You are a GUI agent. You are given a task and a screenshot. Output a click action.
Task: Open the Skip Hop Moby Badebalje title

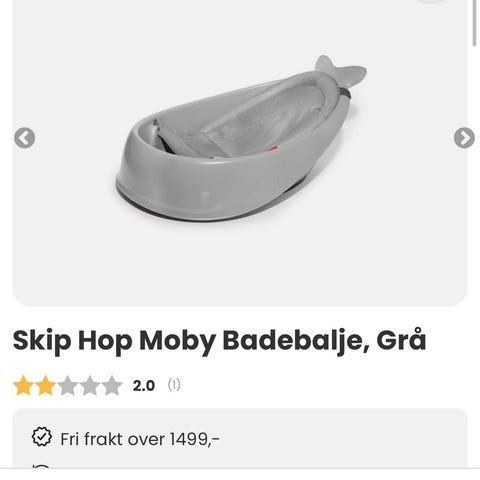pos(219,340)
